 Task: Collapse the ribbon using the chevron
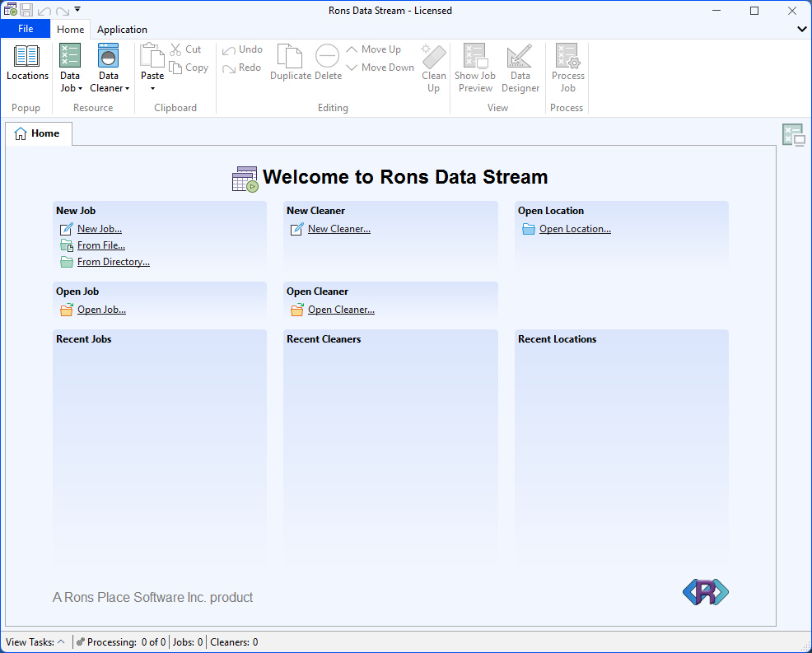pos(802,29)
